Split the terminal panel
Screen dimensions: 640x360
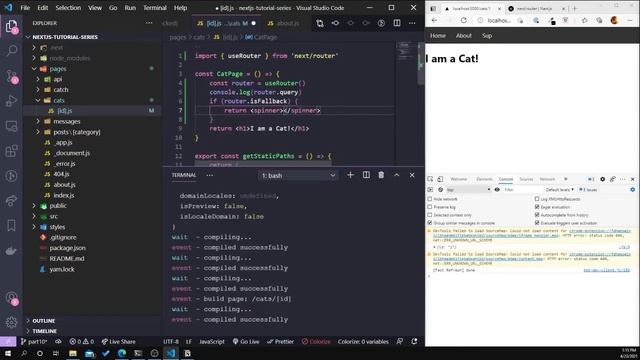[x=366, y=175]
